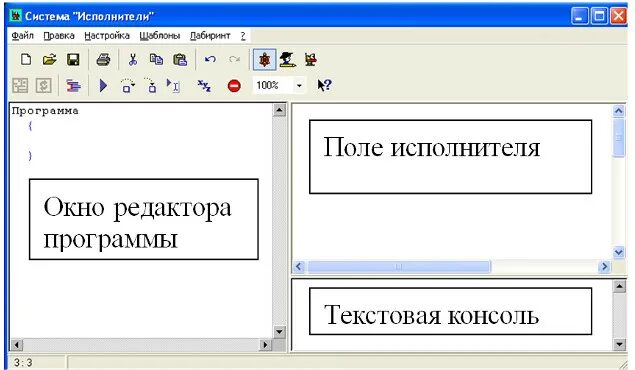This screenshot has height=370, width=635.
Task: Maximize the Система Исполнители window
Action: point(599,16)
